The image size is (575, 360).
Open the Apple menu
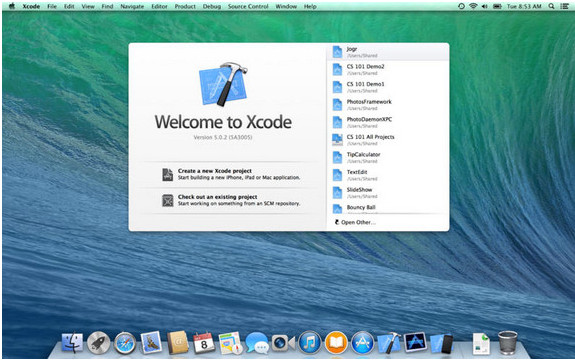tap(12, 6)
